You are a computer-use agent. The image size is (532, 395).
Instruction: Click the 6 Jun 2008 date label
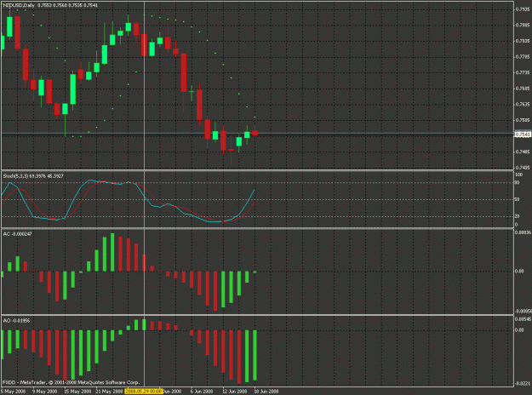(x=202, y=392)
